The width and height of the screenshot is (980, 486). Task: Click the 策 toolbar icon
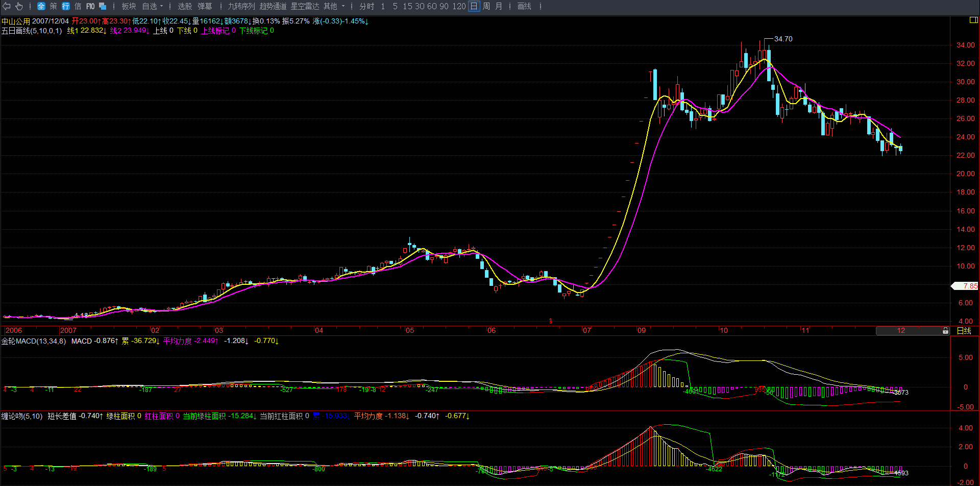(x=54, y=6)
